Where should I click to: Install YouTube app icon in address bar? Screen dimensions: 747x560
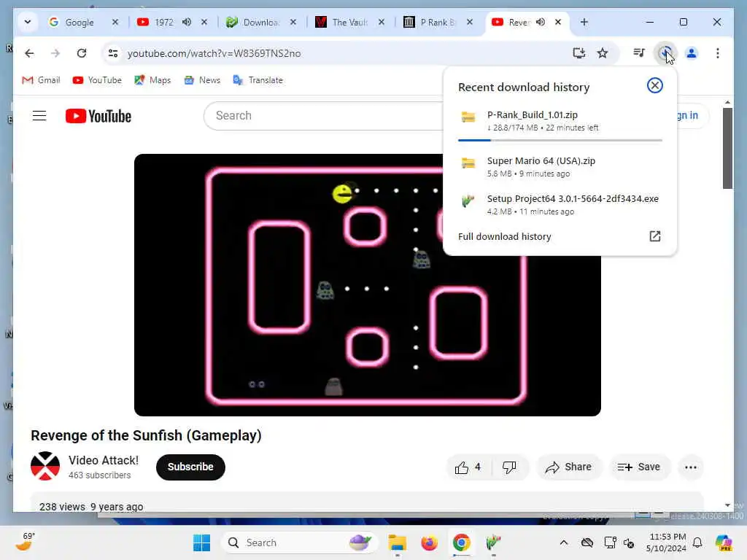pyautogui.click(x=578, y=53)
